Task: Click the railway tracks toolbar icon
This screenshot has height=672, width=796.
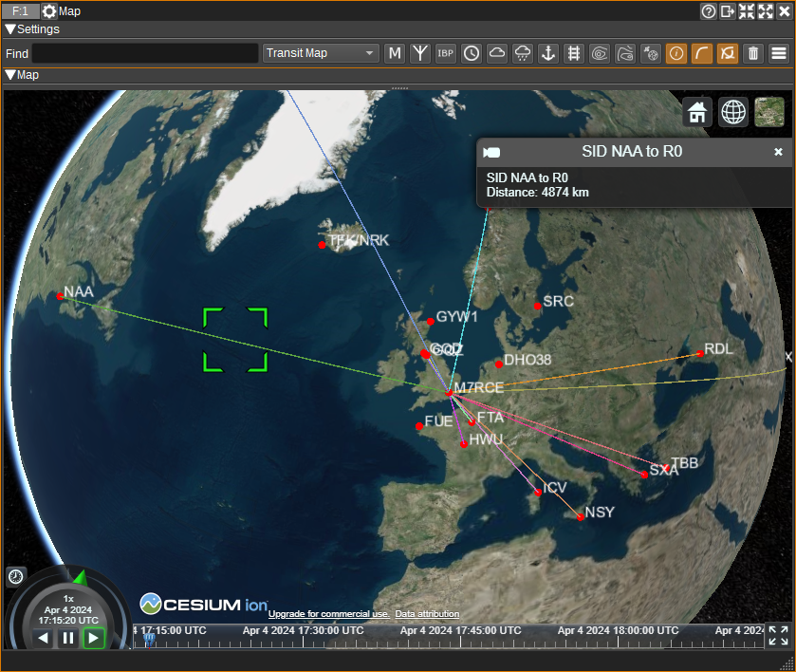Action: (573, 53)
